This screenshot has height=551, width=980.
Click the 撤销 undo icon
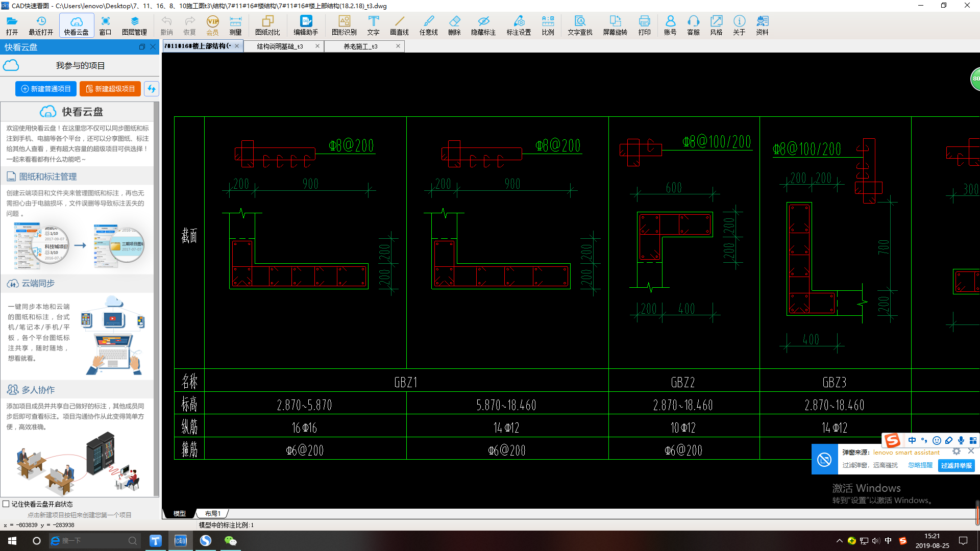tap(166, 25)
